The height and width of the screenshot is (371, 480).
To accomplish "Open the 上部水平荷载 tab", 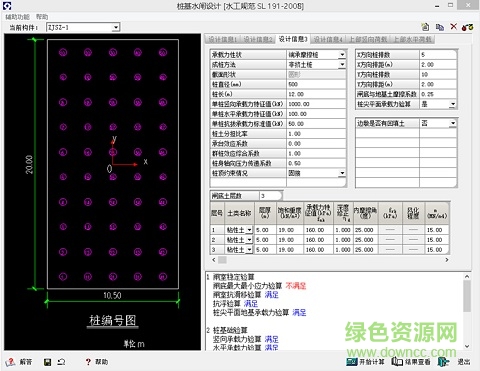I will coord(412,39).
